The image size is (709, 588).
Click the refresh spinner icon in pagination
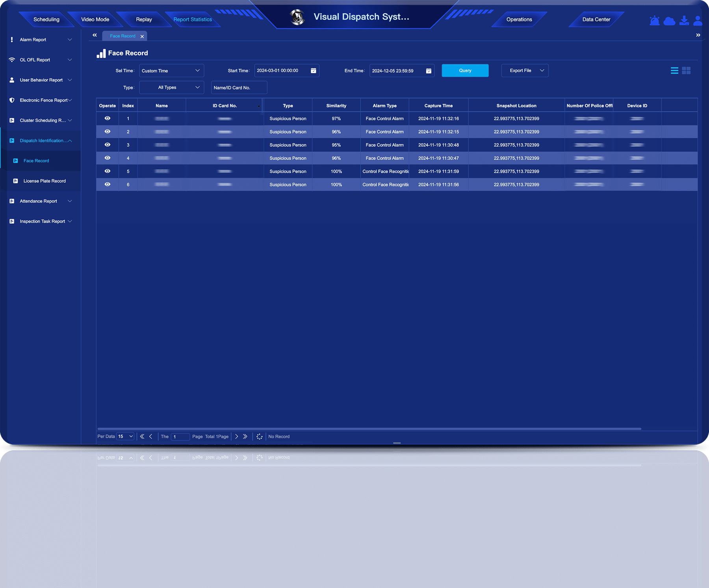point(259,436)
